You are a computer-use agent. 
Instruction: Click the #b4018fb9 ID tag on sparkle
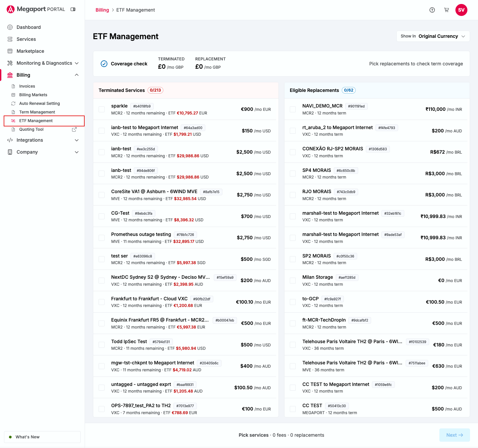pyautogui.click(x=142, y=106)
